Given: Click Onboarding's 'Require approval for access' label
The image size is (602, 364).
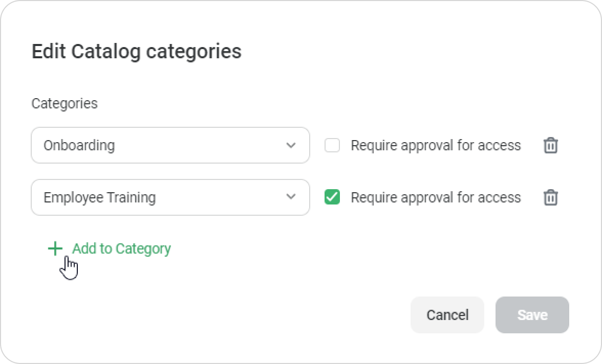Looking at the screenshot, I should click(x=435, y=146).
